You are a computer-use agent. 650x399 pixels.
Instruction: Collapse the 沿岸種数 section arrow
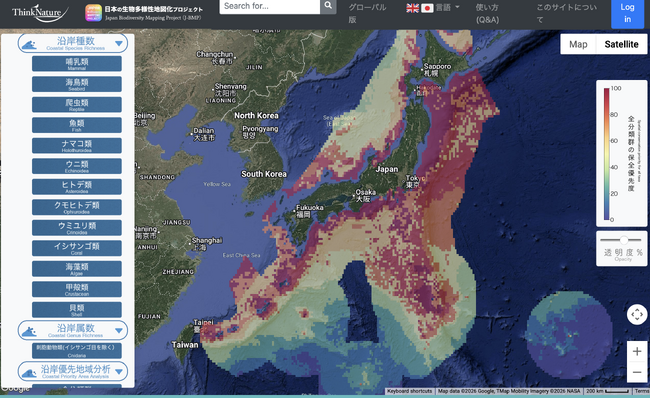pyautogui.click(x=119, y=44)
